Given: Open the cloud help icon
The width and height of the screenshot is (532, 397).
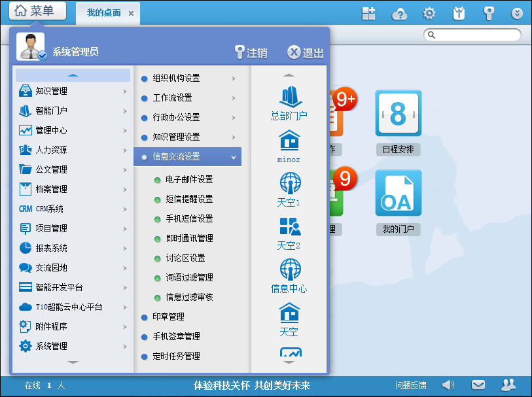Looking at the screenshot, I should point(399,14).
